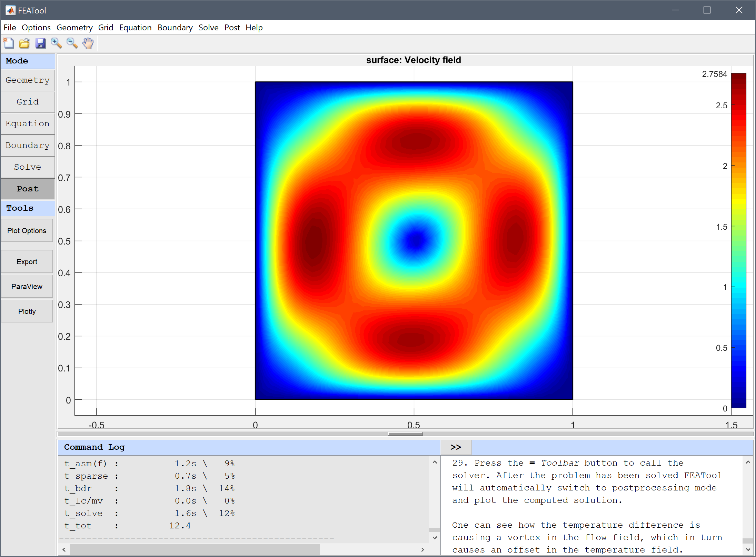
Task: Click the tutorial text up scroll arrow
Action: pos(748,462)
